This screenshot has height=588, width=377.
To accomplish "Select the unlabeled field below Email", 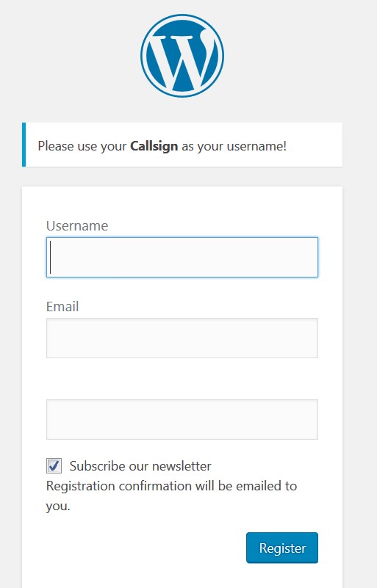I will (x=182, y=419).
